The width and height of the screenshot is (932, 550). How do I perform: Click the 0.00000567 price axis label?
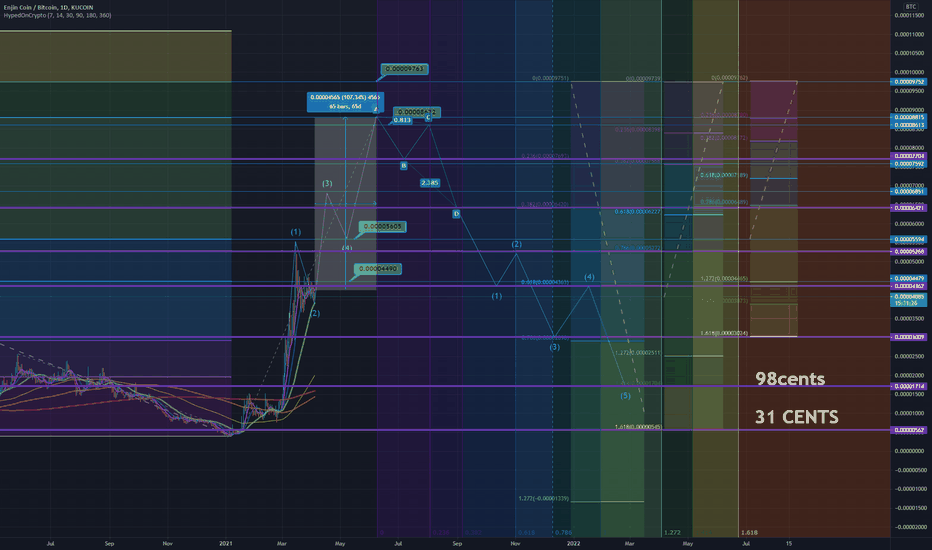(908, 430)
